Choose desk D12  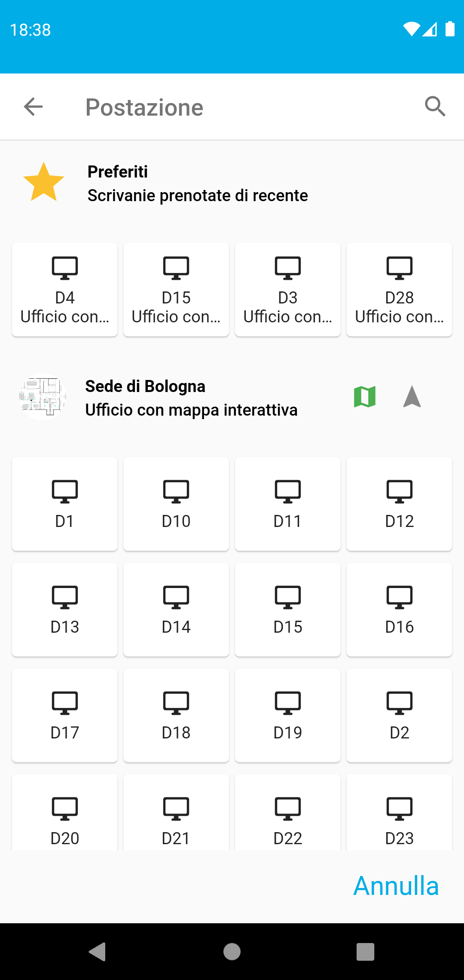point(399,504)
